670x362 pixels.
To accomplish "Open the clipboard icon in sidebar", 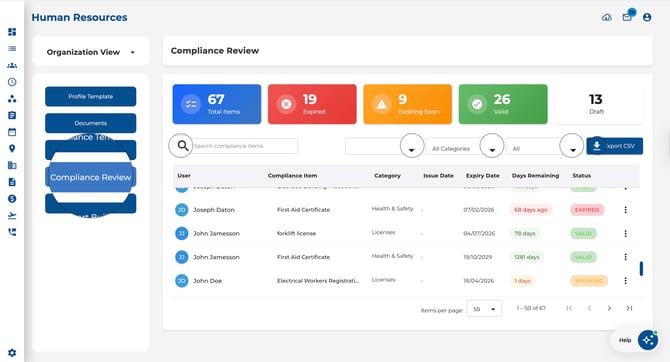I will coord(12,115).
